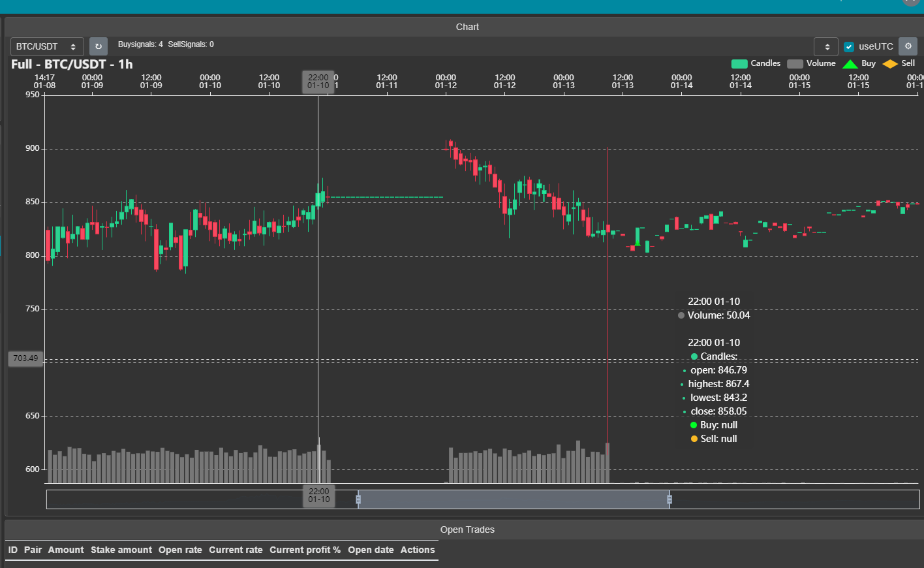Open plot settings via the gear icon

[x=908, y=46]
